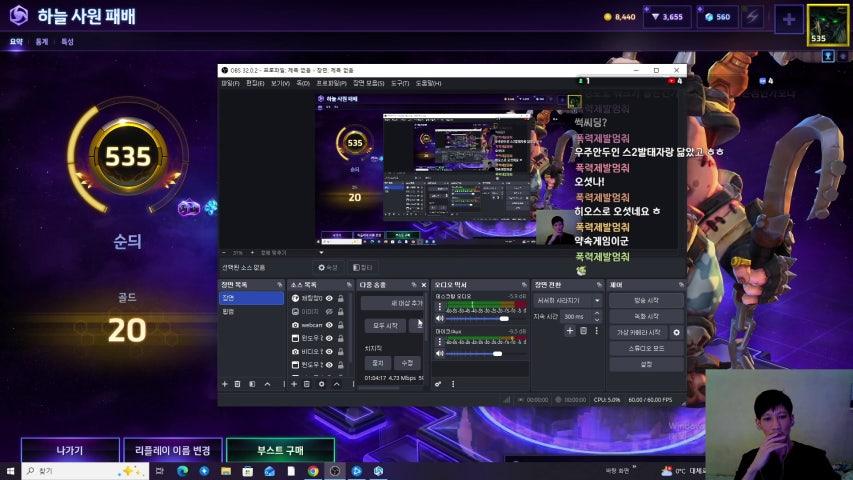Screen dimensions: 853x480
Task: Remove selected source with trash icon
Action: coord(307,384)
